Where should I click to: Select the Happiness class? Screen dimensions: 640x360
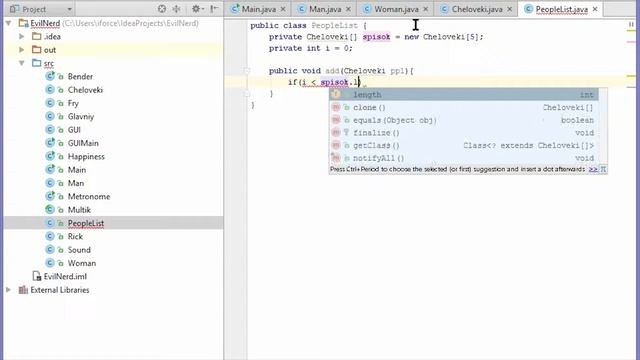click(86, 156)
